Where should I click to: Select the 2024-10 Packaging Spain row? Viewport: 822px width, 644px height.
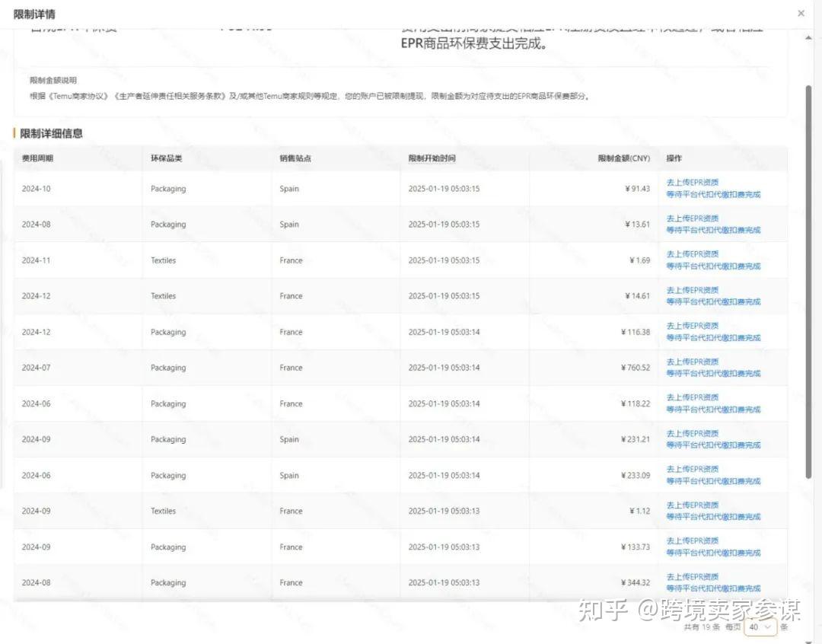click(x=400, y=189)
